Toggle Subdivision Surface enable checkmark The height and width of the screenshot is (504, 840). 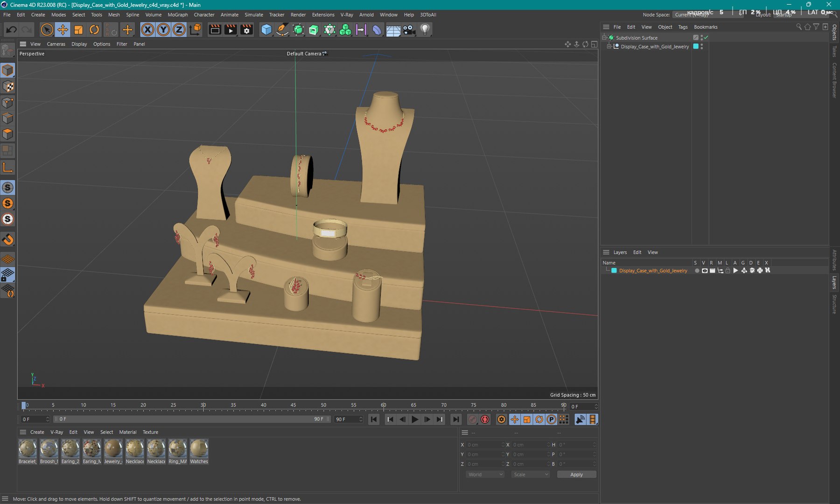point(706,38)
